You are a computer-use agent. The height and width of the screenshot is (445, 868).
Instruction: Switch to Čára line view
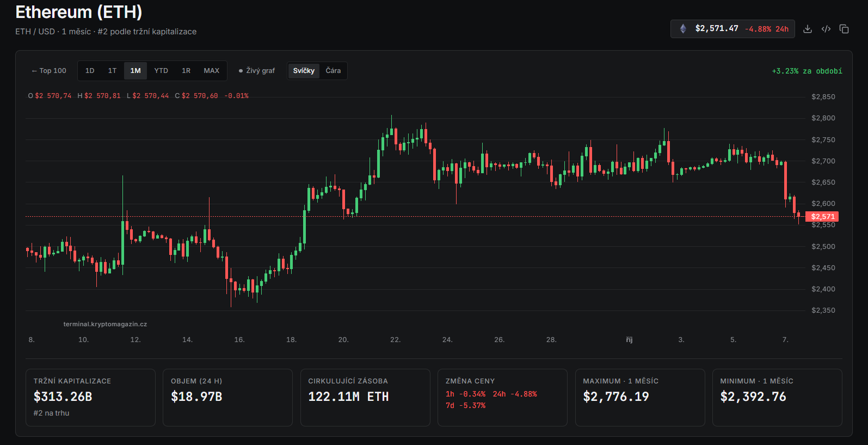click(x=333, y=71)
